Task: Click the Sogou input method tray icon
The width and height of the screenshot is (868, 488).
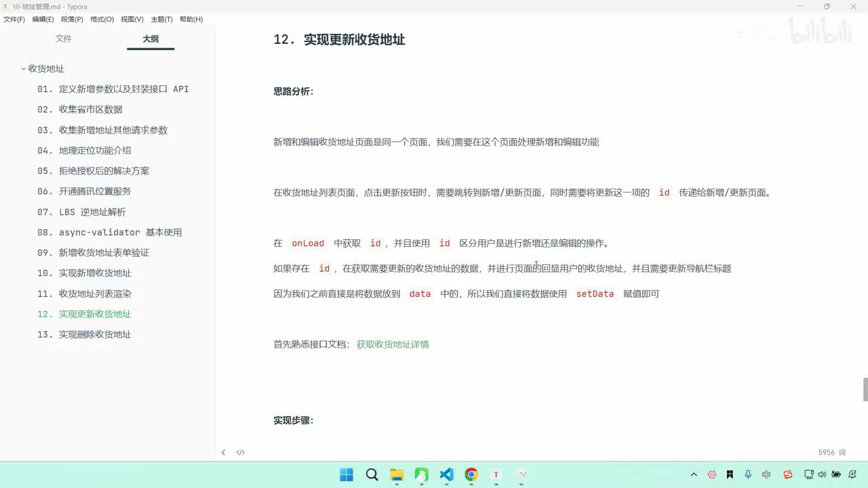Action: point(787,474)
